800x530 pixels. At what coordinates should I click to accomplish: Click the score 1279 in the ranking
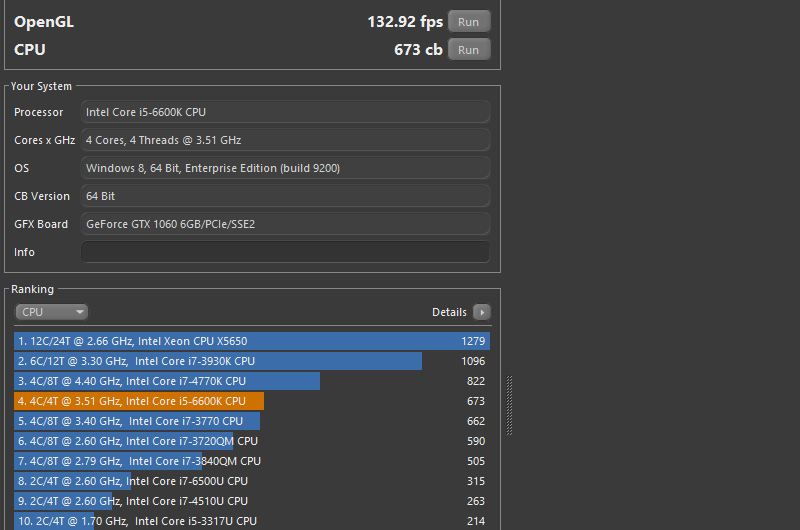pos(473,341)
